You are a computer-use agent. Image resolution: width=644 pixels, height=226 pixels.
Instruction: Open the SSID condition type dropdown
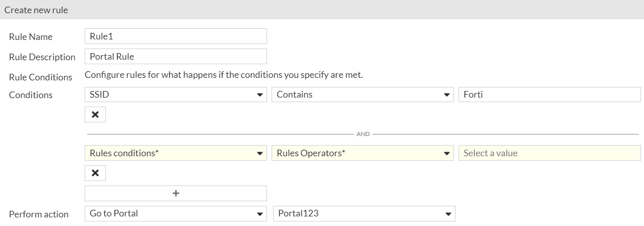pyautogui.click(x=175, y=95)
